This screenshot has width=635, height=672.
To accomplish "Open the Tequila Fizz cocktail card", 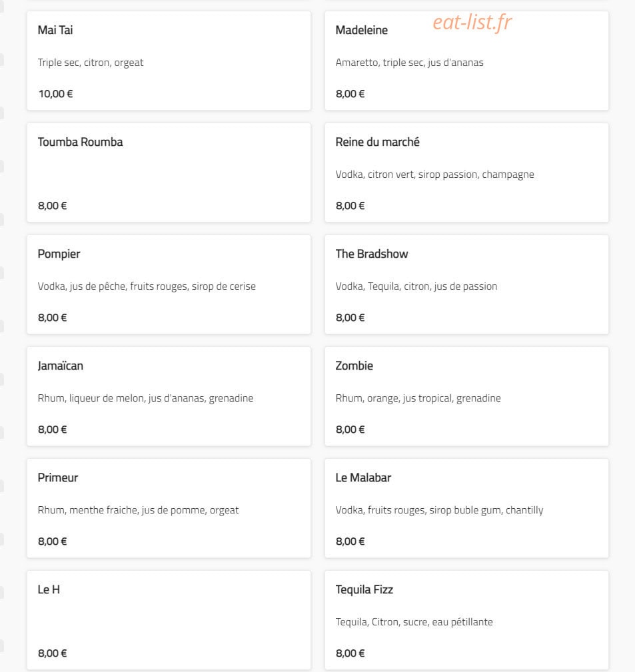I will coord(466,620).
